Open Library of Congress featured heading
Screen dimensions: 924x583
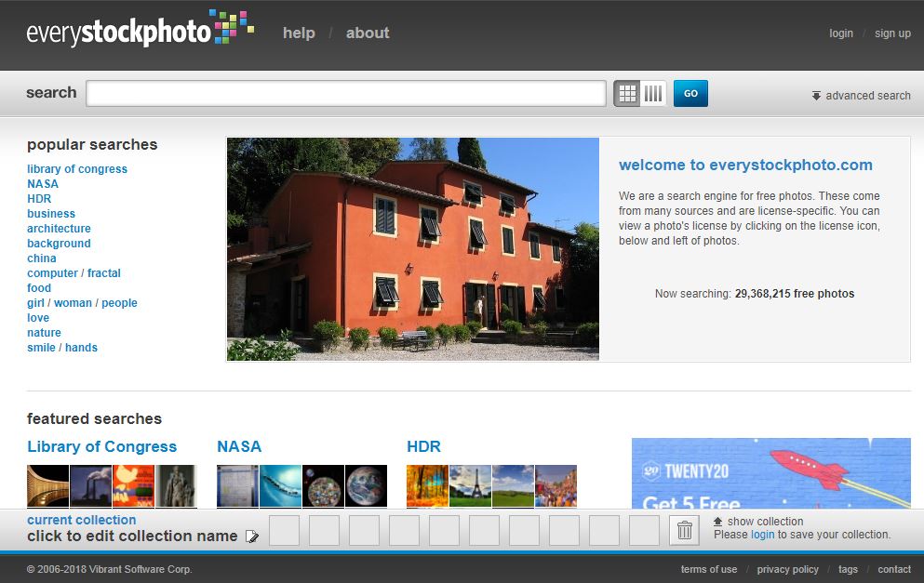click(102, 446)
